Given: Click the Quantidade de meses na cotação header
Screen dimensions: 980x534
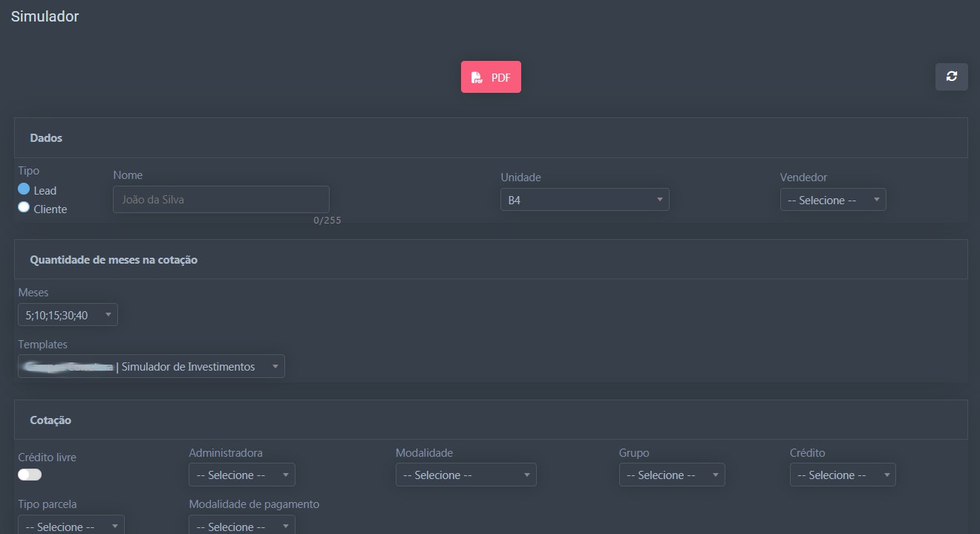Looking at the screenshot, I should (x=114, y=260).
